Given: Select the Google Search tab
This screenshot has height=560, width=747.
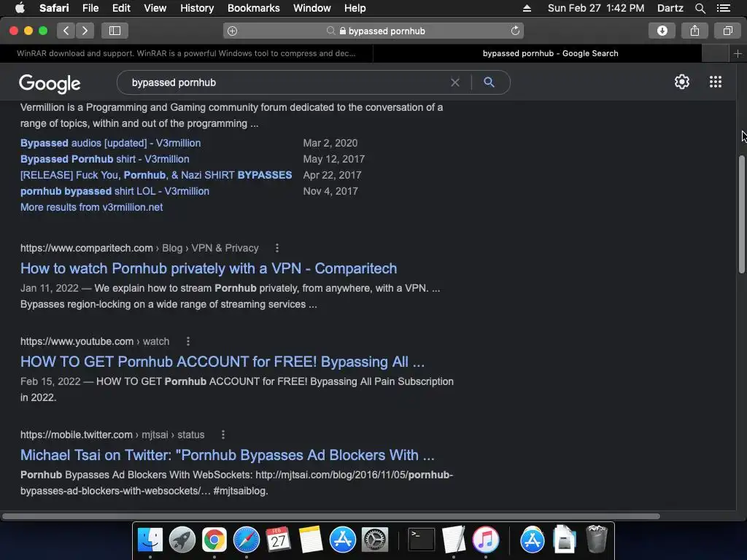Looking at the screenshot, I should coord(550,53).
